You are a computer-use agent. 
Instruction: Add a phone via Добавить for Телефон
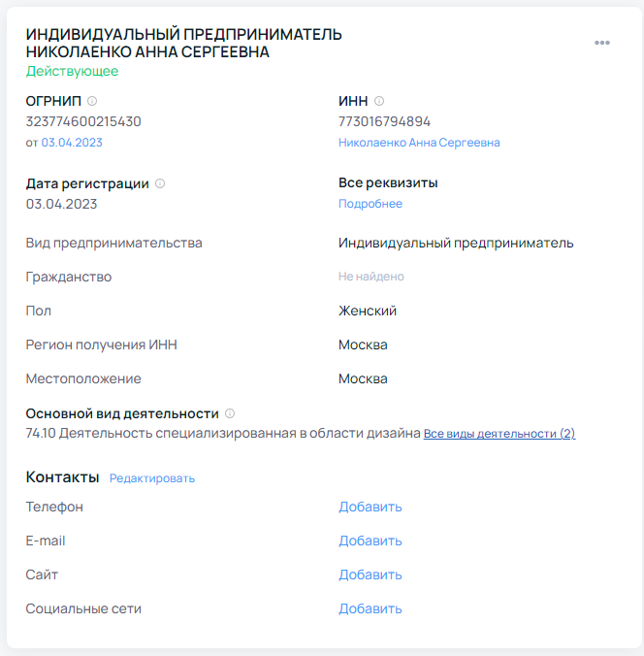[x=370, y=507]
